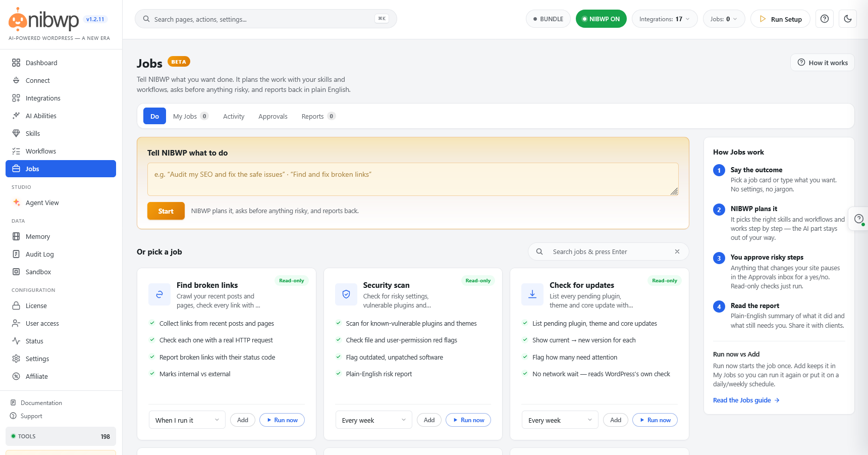The height and width of the screenshot is (455, 868).
Task: Follow 'Read the Jobs guide' link
Action: (746, 400)
